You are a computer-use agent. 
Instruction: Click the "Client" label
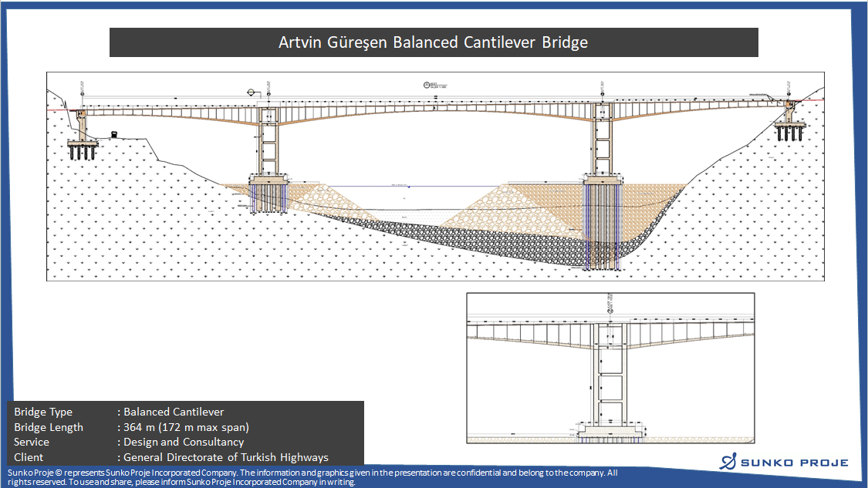click(x=29, y=457)
